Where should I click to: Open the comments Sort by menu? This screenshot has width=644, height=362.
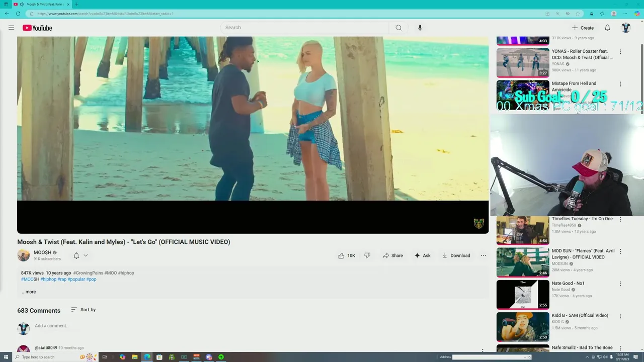tap(83, 310)
